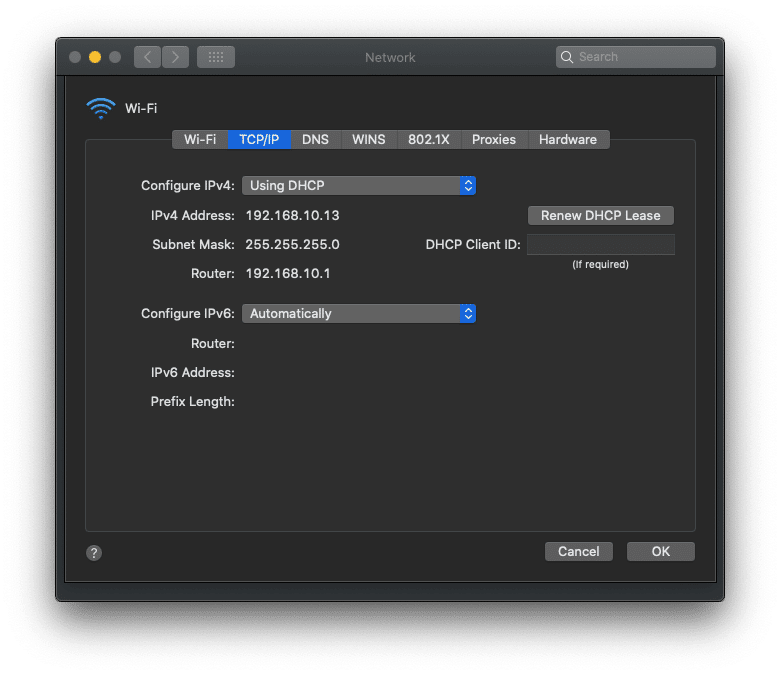Click the Cancel button

579,551
